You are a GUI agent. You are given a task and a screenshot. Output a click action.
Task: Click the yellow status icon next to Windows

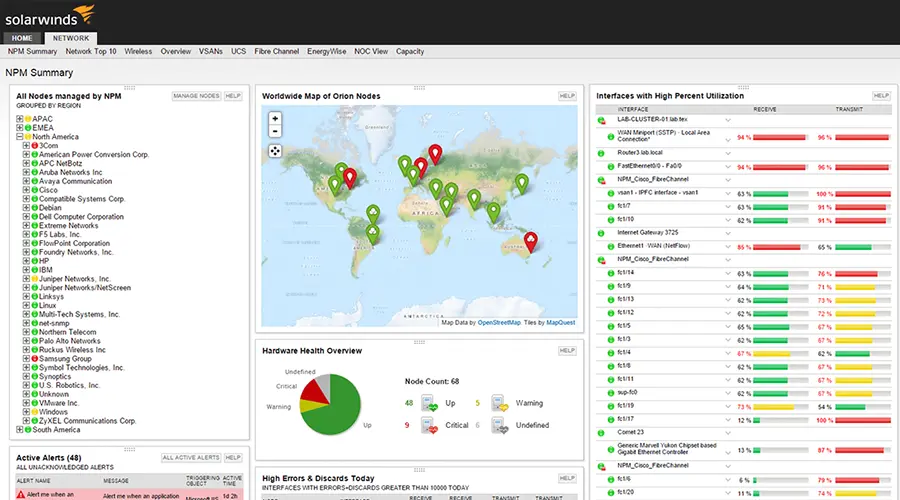tap(34, 412)
